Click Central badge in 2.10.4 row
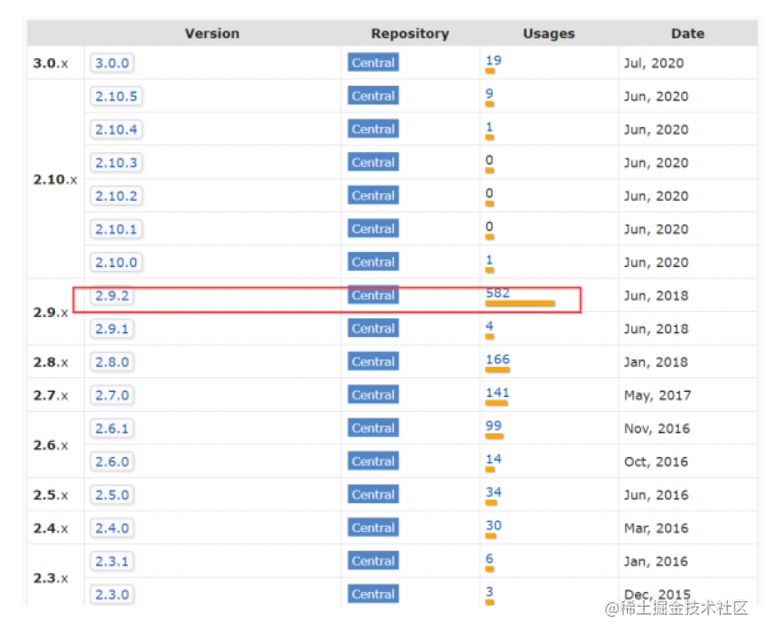Image resolution: width=767 pixels, height=636 pixels. 373,129
